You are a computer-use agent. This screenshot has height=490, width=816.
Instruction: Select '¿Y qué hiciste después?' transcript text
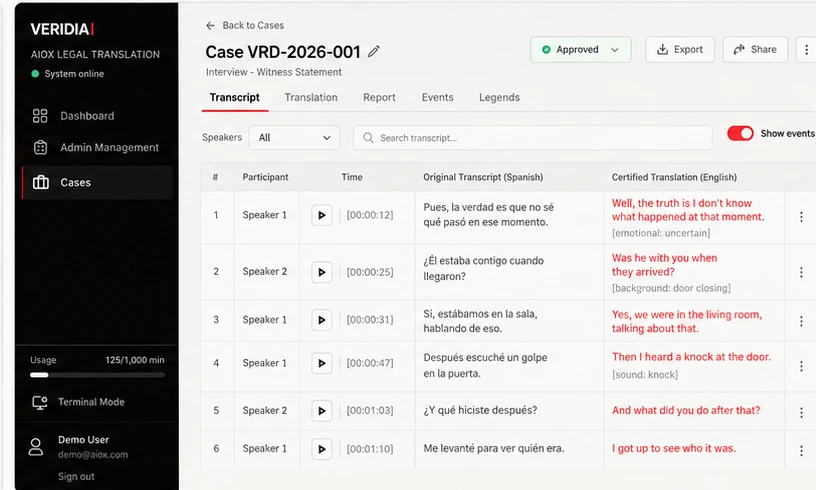click(480, 410)
